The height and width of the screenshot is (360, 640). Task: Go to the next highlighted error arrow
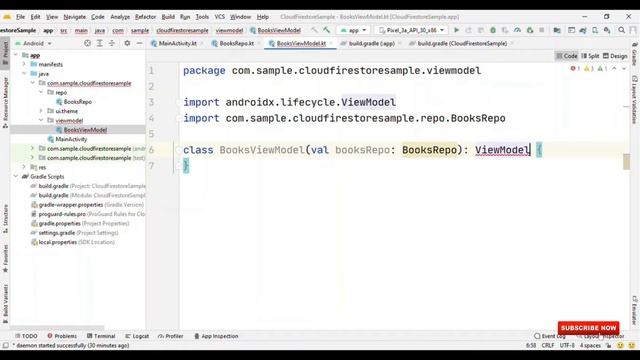point(624,69)
